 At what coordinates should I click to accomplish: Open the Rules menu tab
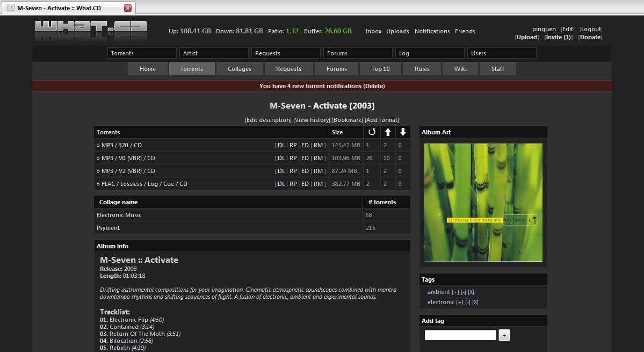pyautogui.click(x=422, y=69)
